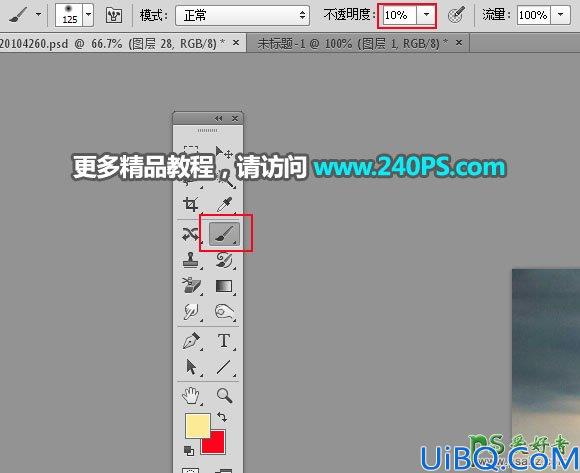Image resolution: width=580 pixels, height=473 pixels.
Task: Choose the Content-Aware Move tool
Action: pyautogui.click(x=190, y=234)
